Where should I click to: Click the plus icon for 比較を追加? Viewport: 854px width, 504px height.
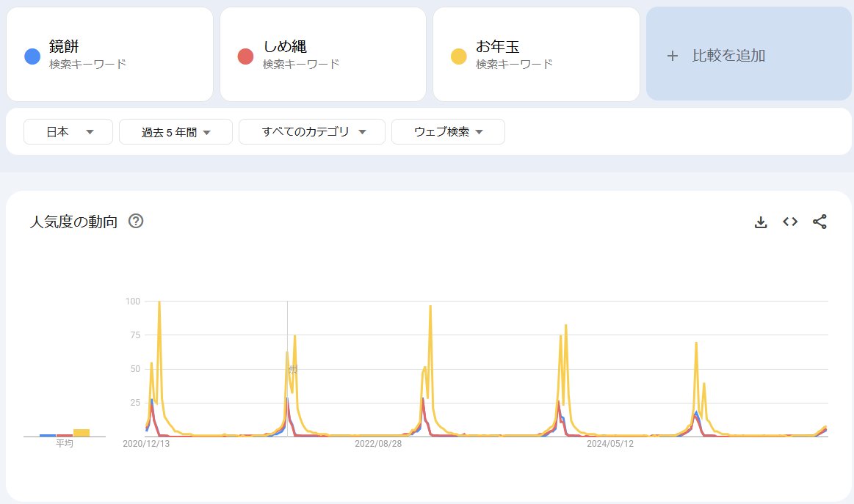point(672,56)
